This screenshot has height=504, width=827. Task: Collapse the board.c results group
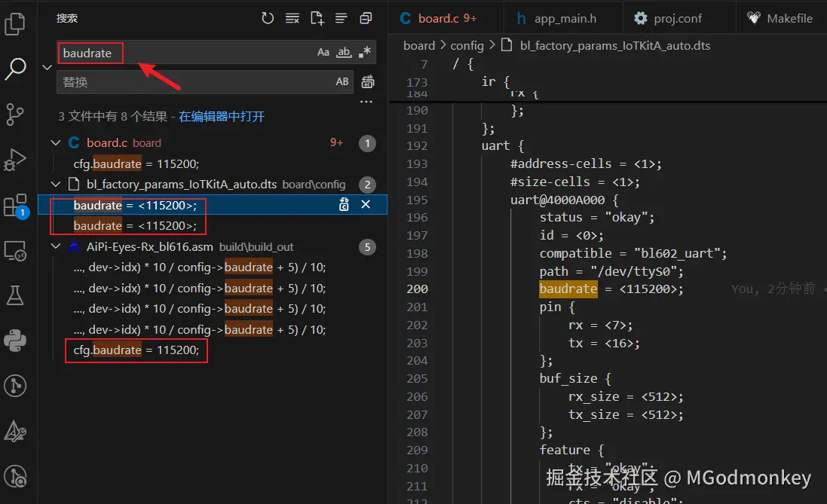point(55,143)
